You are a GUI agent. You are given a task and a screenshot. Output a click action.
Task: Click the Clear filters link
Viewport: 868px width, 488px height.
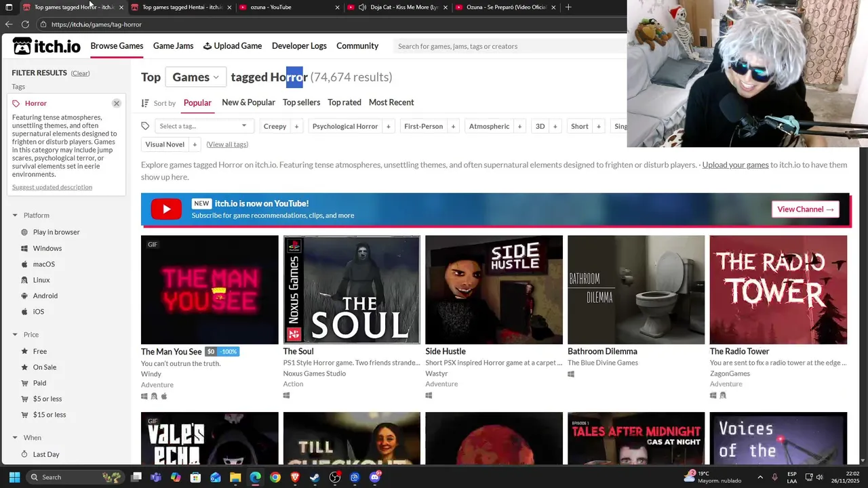(x=80, y=73)
